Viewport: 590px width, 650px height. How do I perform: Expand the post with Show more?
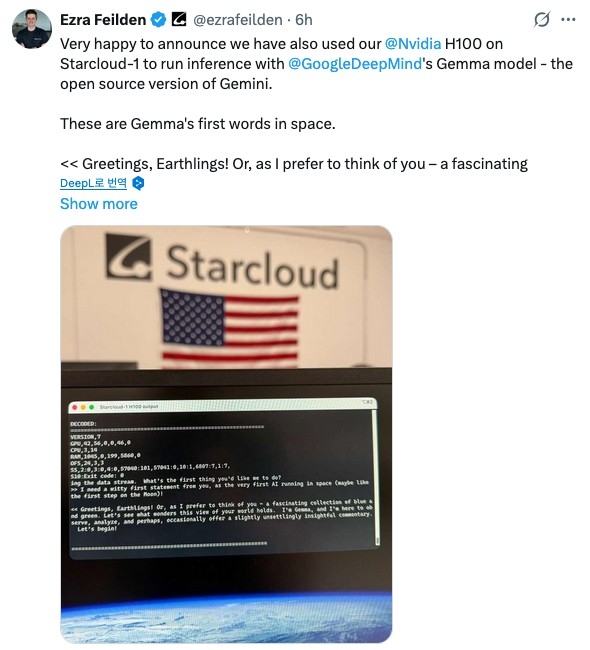[99, 204]
